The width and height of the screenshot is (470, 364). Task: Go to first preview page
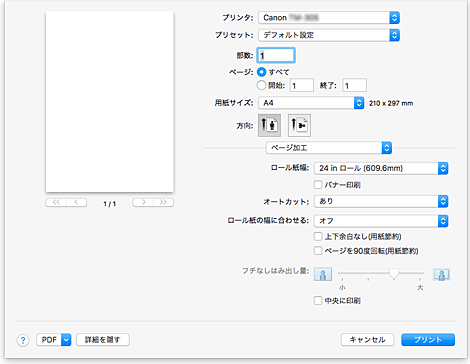(x=56, y=202)
